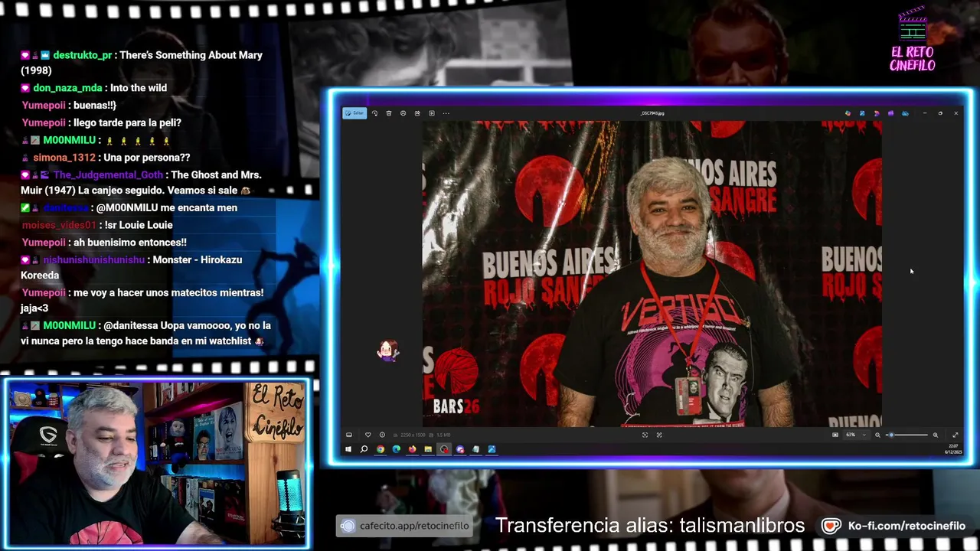Click chat message 'Una por persona??'
Image resolution: width=980 pixels, height=551 pixels.
point(147,158)
